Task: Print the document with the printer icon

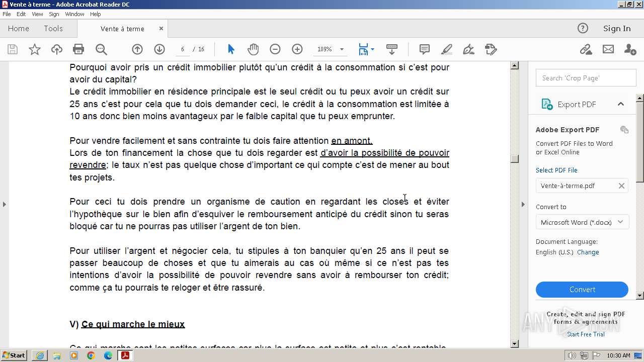Action: tap(78, 49)
